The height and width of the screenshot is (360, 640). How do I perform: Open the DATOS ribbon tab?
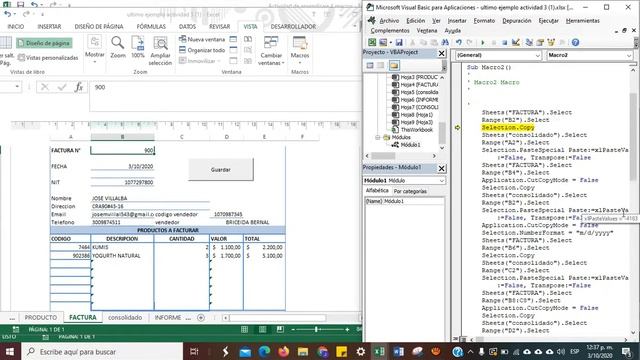pyautogui.click(x=187, y=27)
